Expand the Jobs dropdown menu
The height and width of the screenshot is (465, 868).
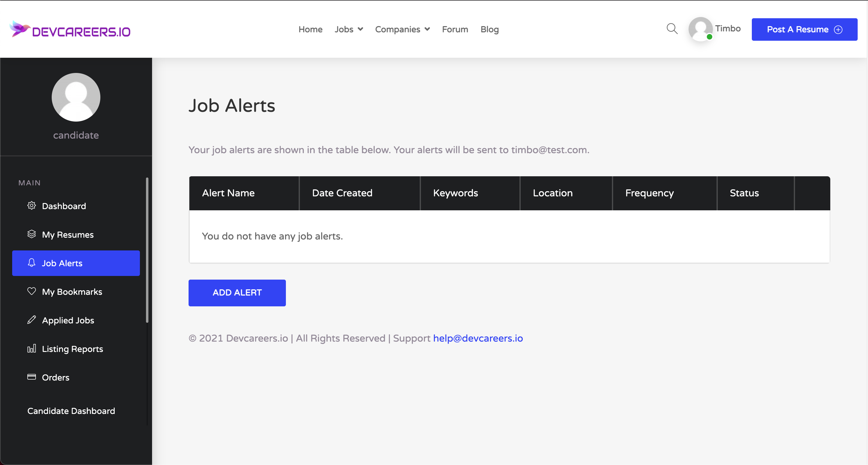click(349, 29)
